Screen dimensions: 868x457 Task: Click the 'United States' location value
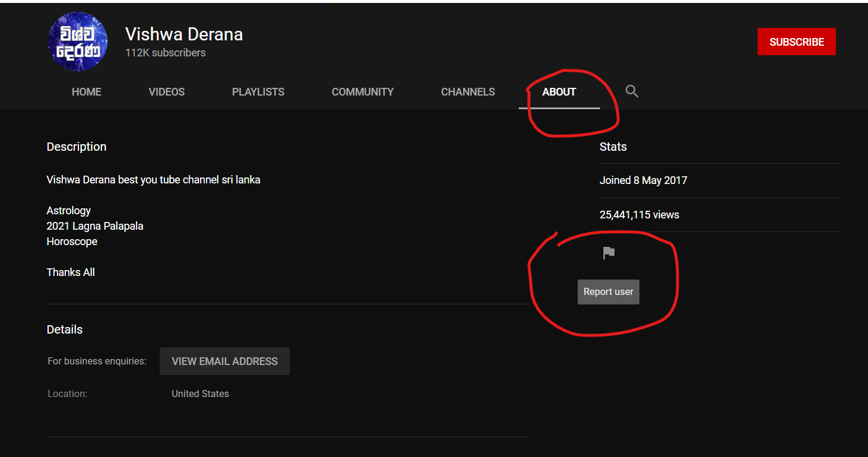tap(200, 393)
